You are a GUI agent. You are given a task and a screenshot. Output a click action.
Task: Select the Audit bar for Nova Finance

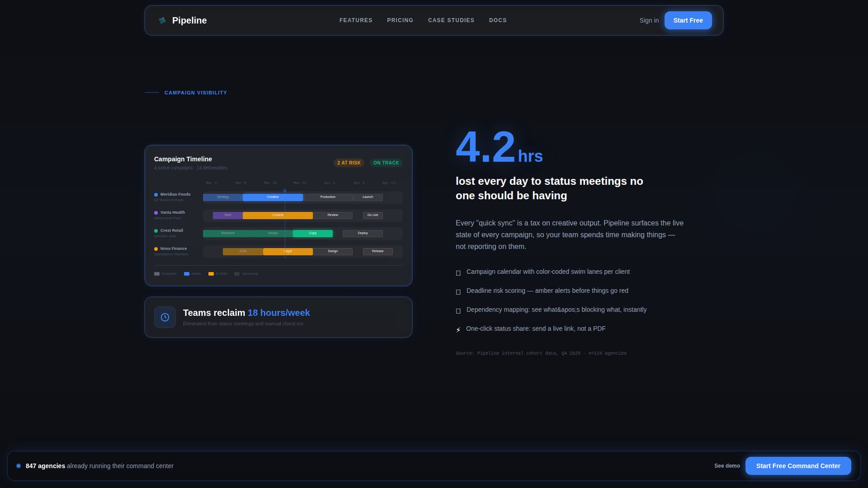click(x=243, y=251)
